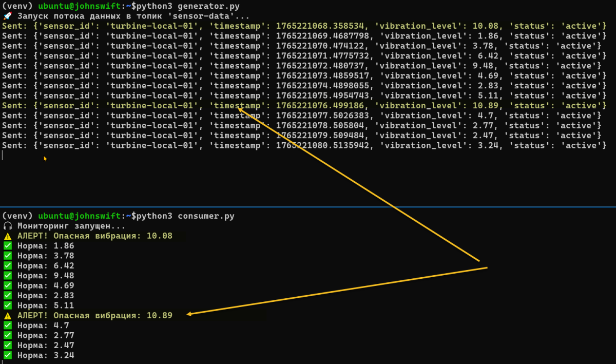The height and width of the screenshot is (364, 616).
Task: Click the headphones icon beside Мониторинг запущен
Action: pos(7,226)
